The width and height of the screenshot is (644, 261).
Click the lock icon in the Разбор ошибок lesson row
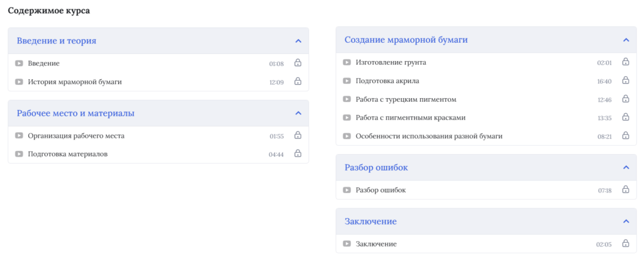tap(626, 190)
